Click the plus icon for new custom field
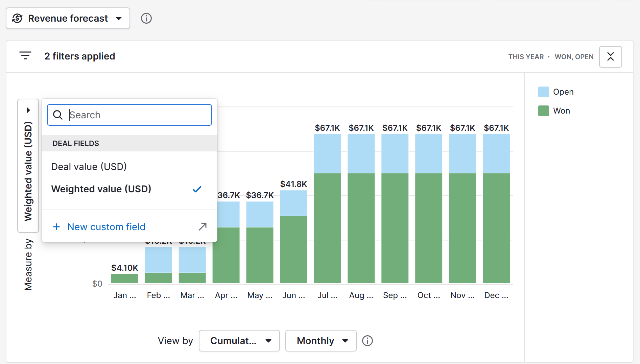 (x=56, y=227)
